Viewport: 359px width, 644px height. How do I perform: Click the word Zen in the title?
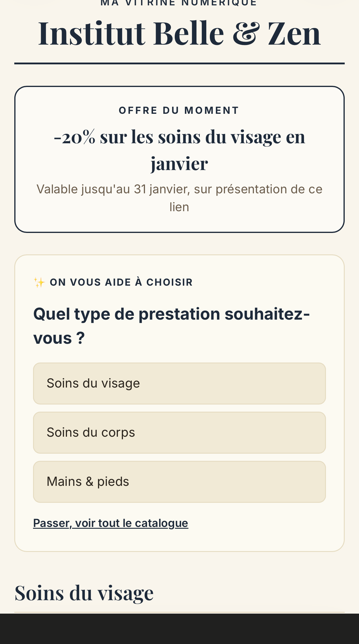(x=294, y=33)
